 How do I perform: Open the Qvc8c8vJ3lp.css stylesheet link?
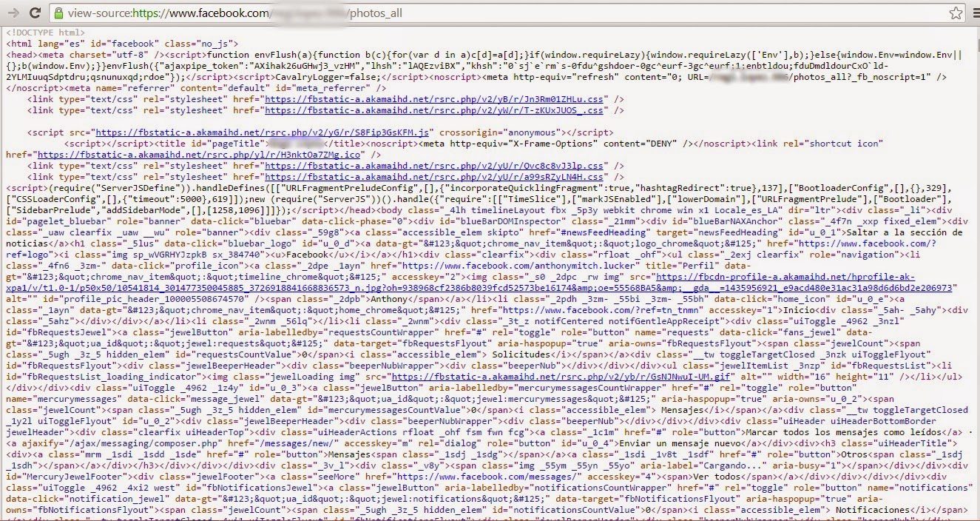(435, 166)
